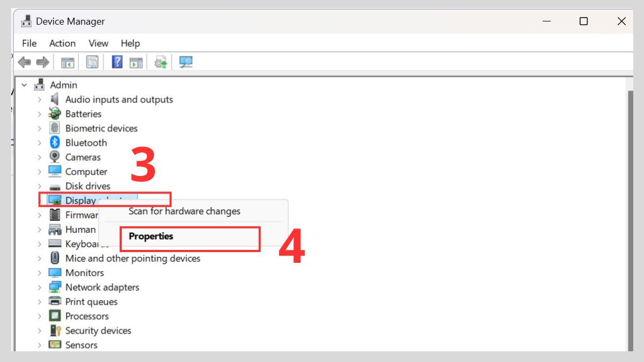This screenshot has height=362, width=644.
Task: Open the Properties toolbar icon
Action: coord(92,62)
